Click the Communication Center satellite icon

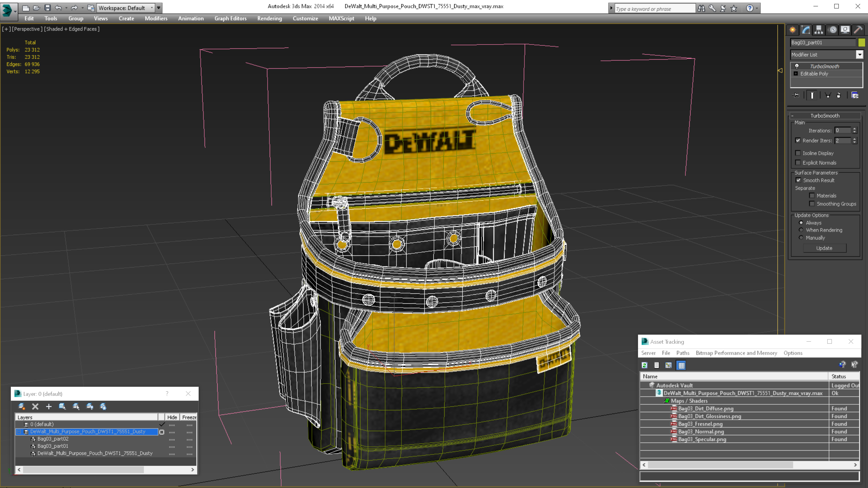pos(723,8)
